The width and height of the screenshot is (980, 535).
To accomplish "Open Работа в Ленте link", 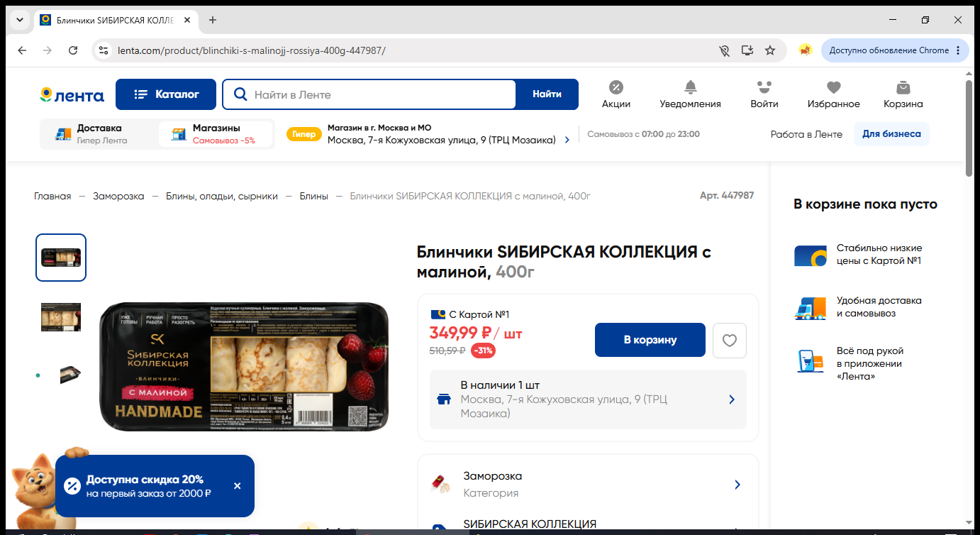I will click(806, 134).
